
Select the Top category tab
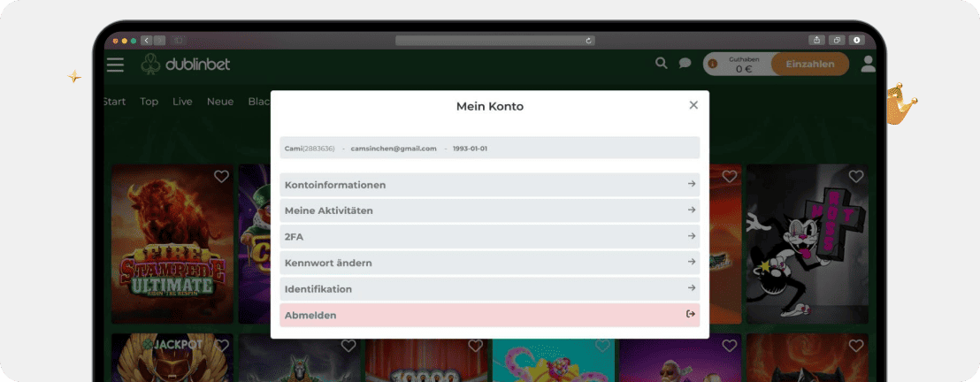(149, 102)
